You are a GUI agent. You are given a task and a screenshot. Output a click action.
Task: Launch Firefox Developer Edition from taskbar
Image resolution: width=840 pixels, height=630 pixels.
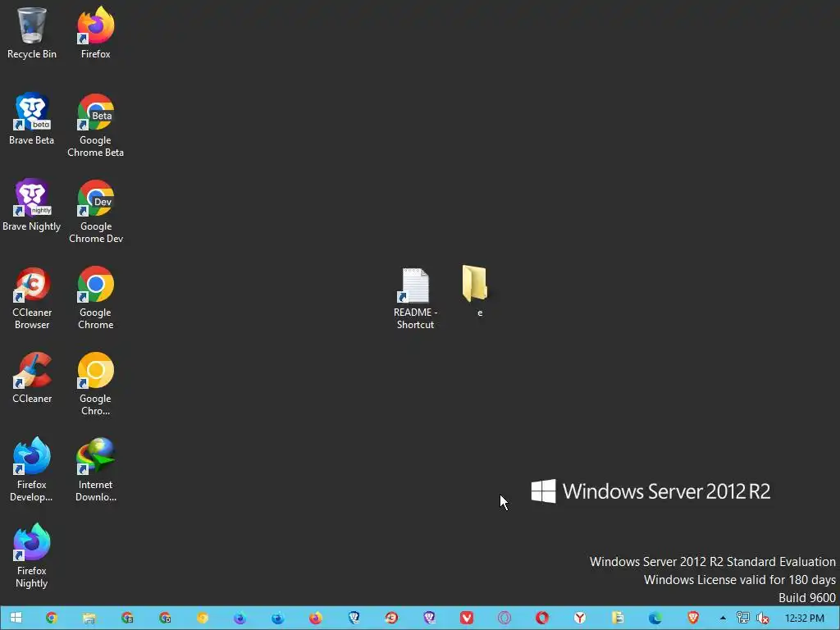[x=277, y=618]
